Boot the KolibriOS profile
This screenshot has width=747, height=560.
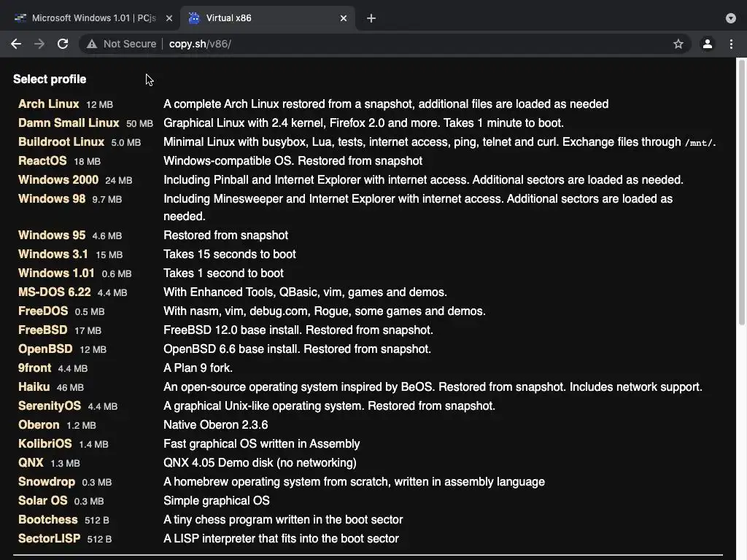tap(45, 444)
